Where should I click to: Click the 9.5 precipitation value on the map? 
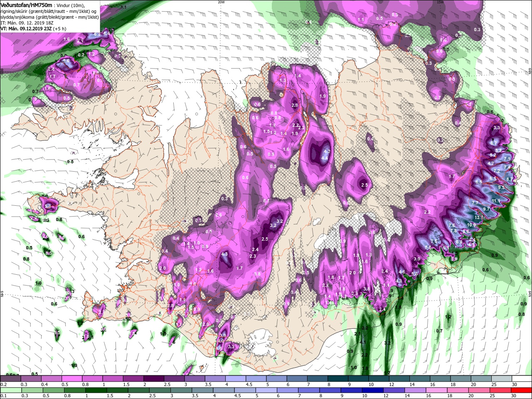click(501, 187)
